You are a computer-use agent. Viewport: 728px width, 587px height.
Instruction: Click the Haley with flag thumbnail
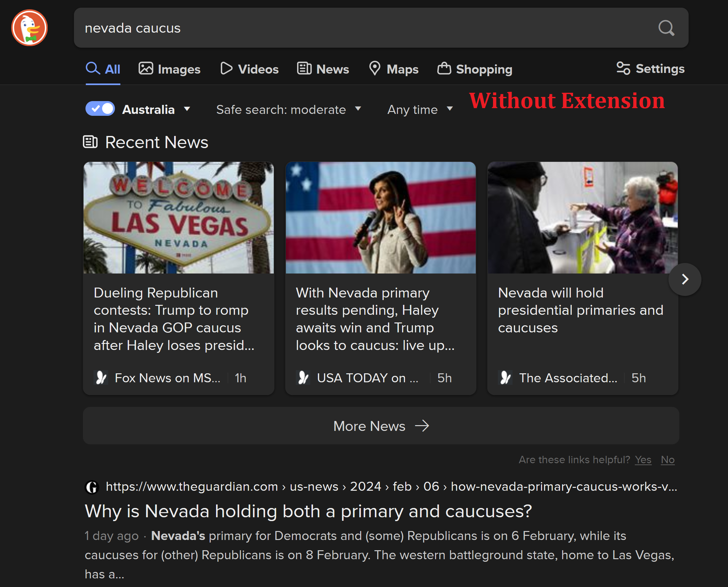380,218
